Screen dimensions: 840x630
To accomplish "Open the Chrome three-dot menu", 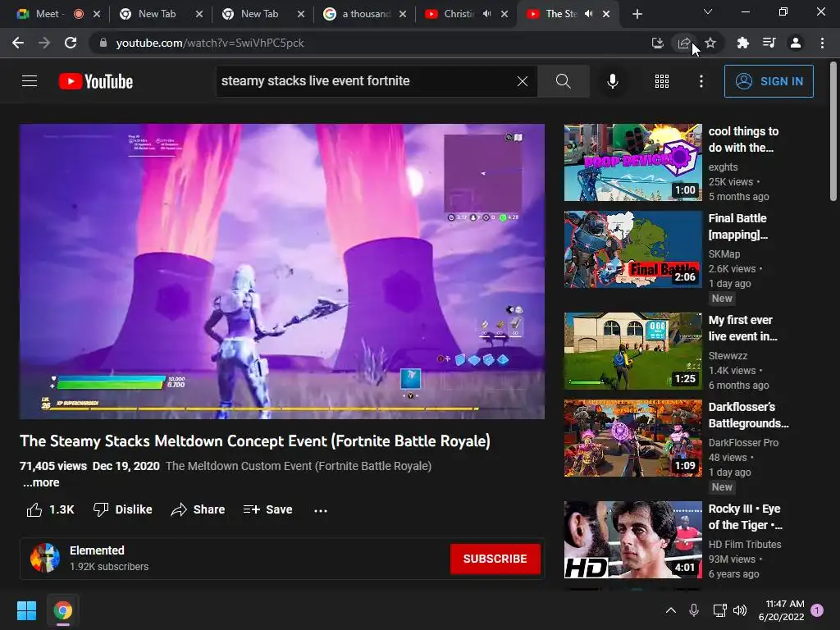I will 822,43.
